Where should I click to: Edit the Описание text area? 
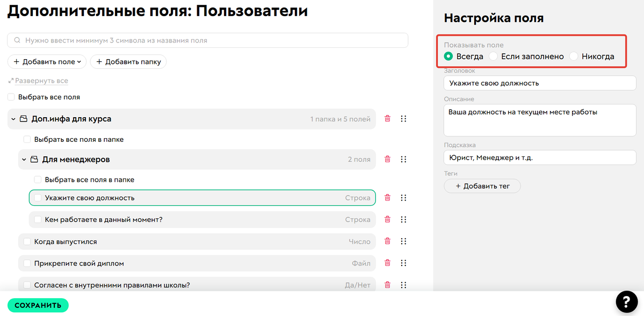coord(540,120)
